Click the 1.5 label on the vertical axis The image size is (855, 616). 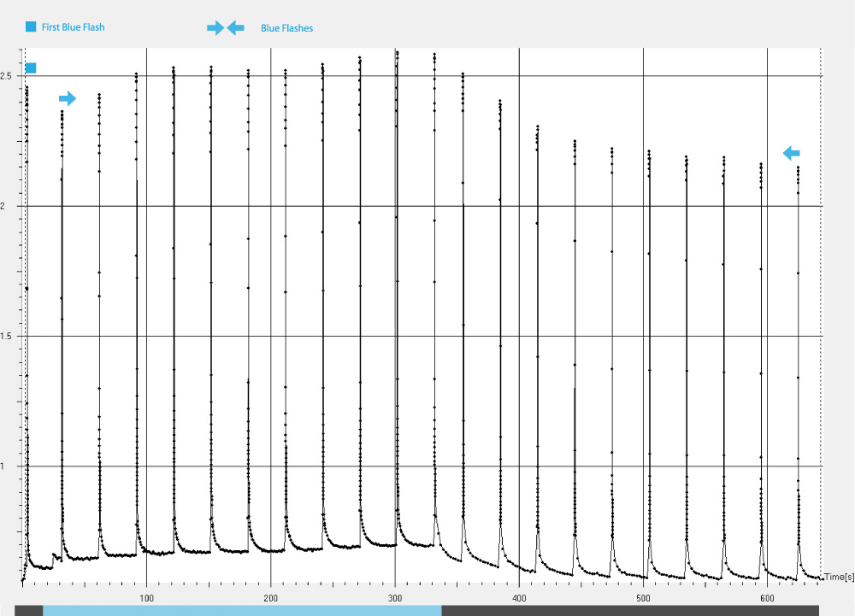click(7, 337)
